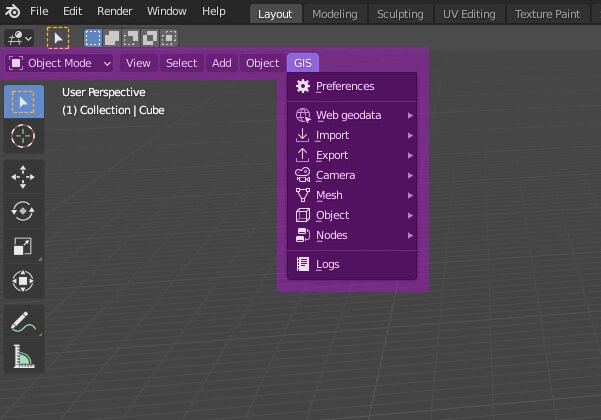The width and height of the screenshot is (601, 420).
Task: Choose the Move tool
Action: [22, 177]
